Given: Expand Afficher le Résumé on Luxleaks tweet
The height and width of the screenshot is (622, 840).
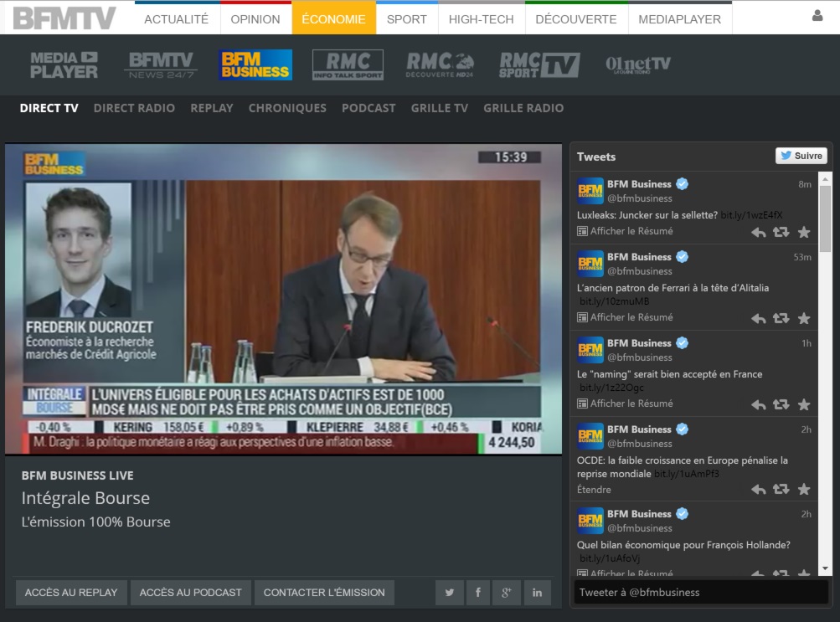Looking at the screenshot, I should tap(625, 231).
